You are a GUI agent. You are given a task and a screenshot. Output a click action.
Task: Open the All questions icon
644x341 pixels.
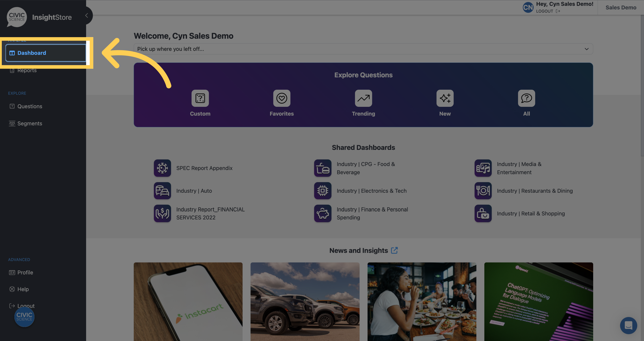coord(526,98)
